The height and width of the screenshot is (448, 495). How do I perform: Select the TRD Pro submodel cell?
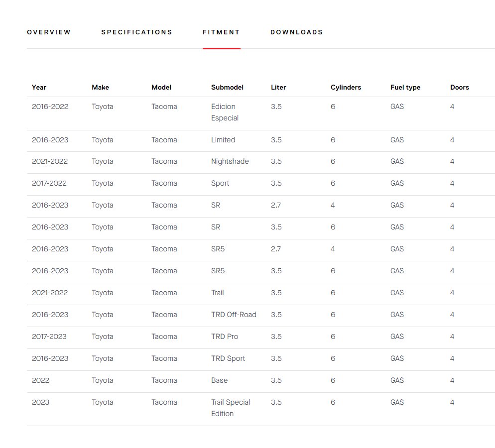tap(225, 336)
